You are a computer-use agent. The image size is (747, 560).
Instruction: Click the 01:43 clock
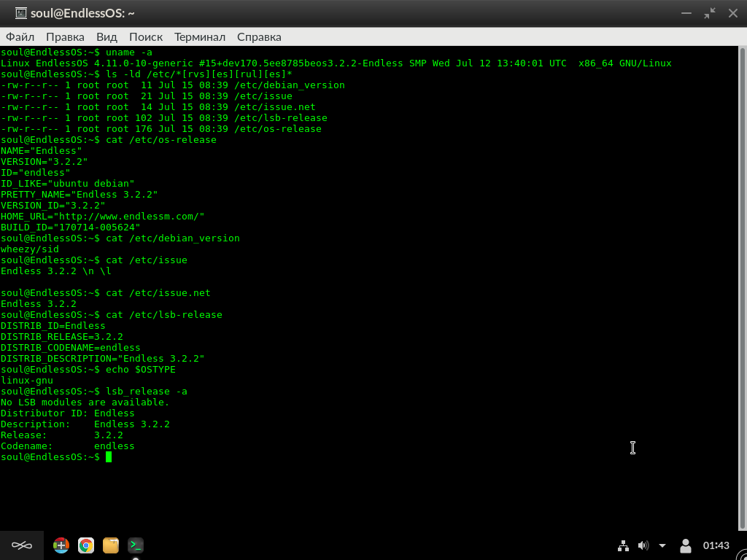[716, 545]
